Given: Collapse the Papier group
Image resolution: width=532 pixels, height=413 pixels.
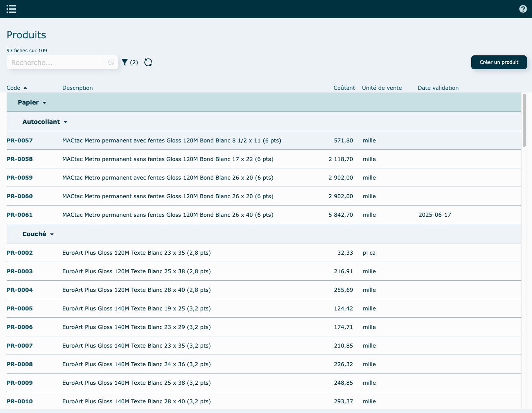Looking at the screenshot, I should click(44, 103).
